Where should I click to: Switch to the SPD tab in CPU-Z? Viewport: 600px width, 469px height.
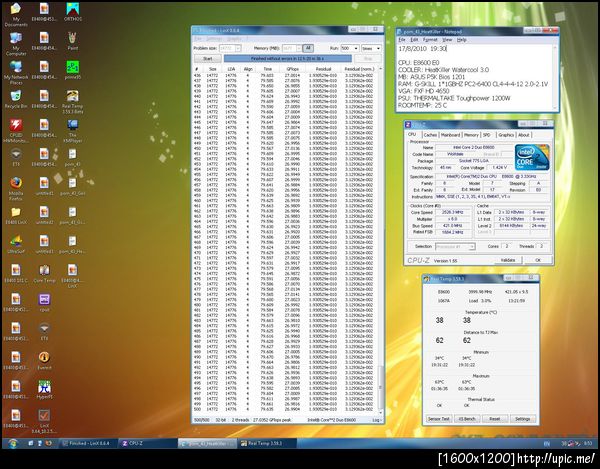tap(486, 135)
